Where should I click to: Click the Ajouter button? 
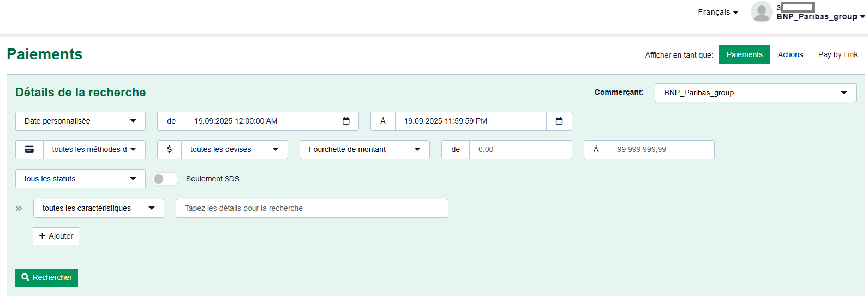(x=56, y=236)
